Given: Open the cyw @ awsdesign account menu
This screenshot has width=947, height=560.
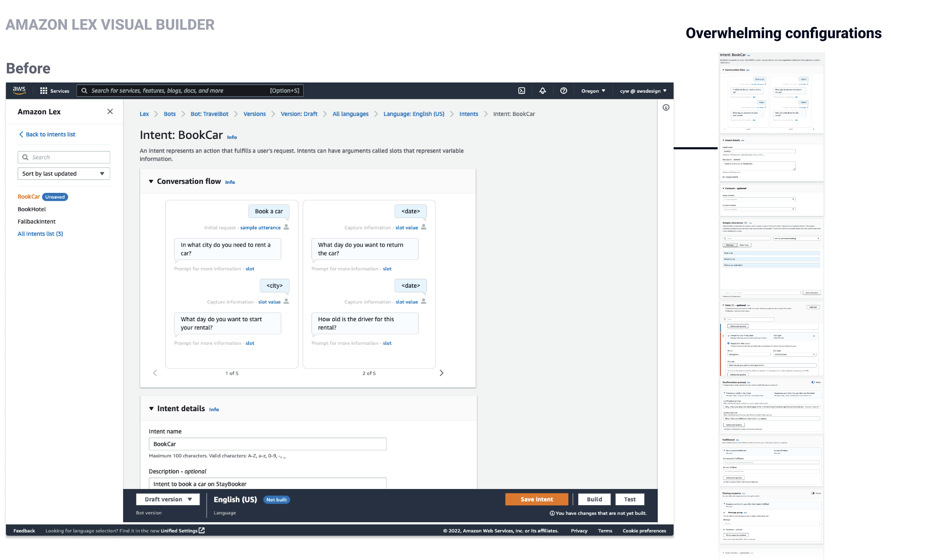Looking at the screenshot, I should point(643,91).
